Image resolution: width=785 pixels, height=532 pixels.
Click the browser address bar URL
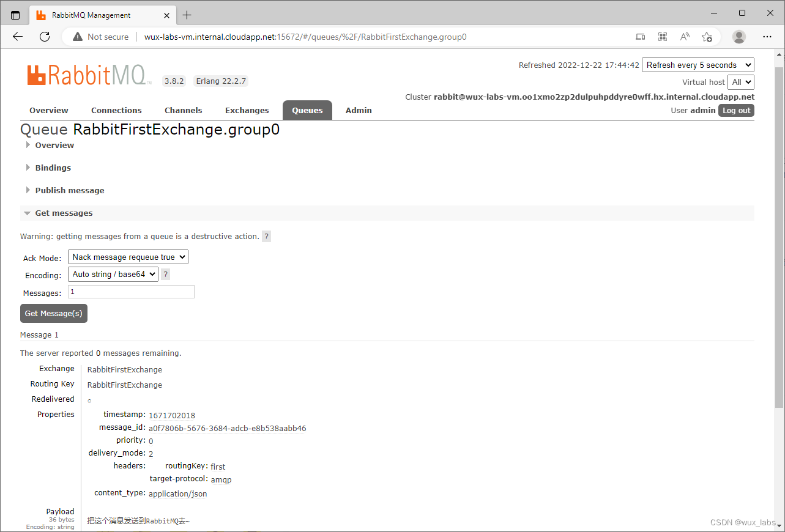coord(305,37)
